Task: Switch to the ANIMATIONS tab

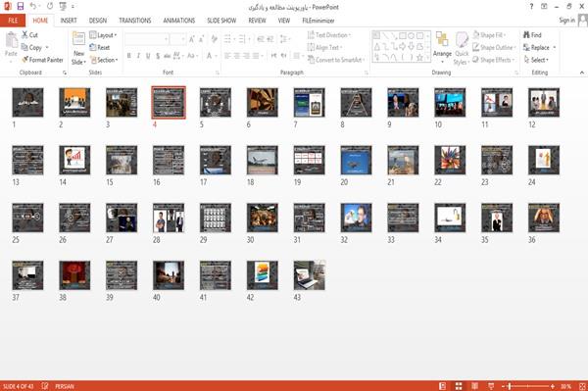Action: point(179,21)
